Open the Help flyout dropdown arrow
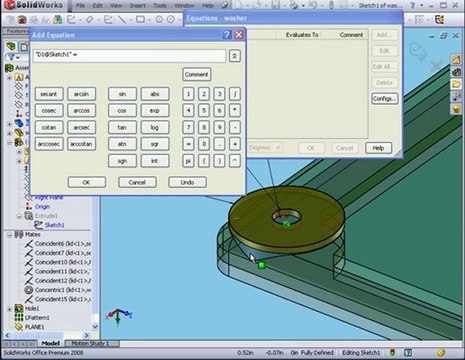Screen dimensions: 465x360 pos(422,6)
